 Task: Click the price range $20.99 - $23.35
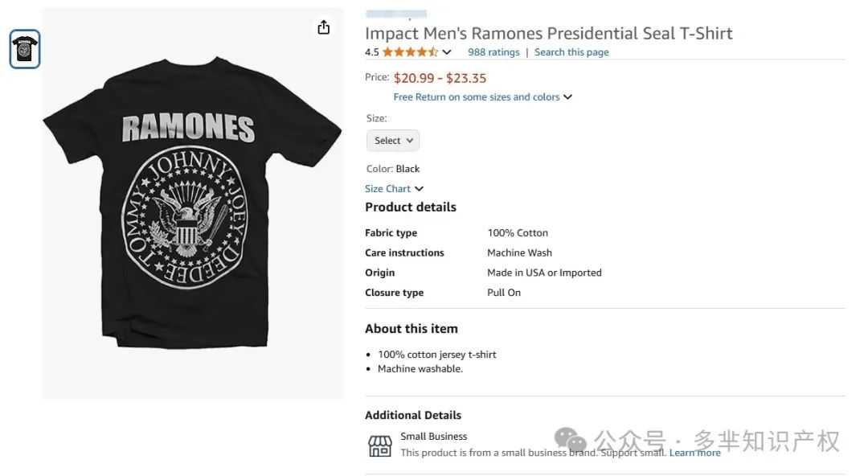click(x=440, y=78)
